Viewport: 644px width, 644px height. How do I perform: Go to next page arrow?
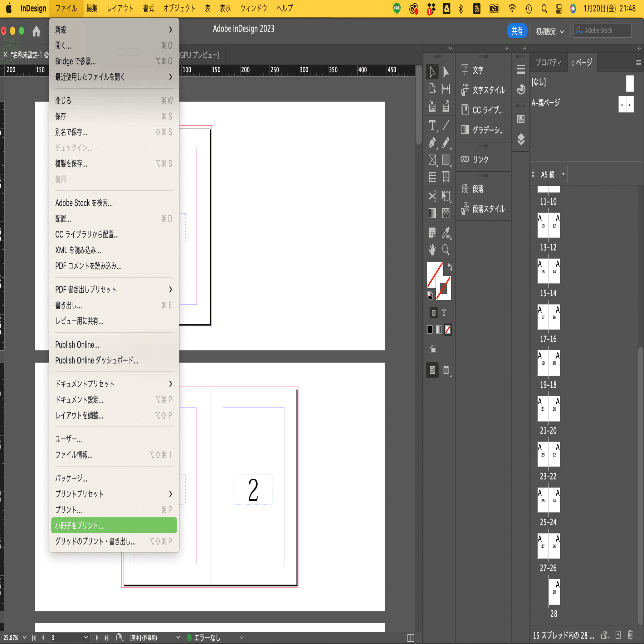click(x=97, y=638)
